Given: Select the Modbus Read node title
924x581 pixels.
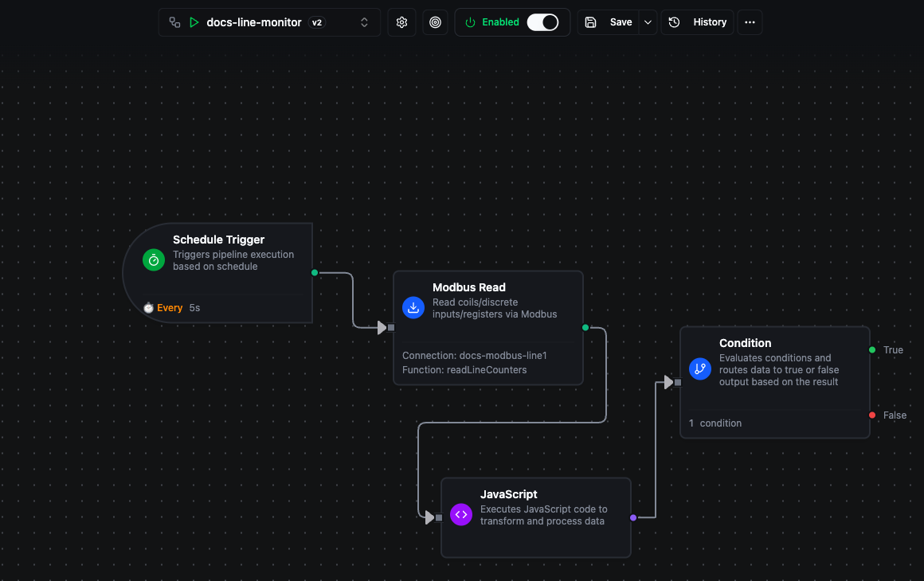Looking at the screenshot, I should click(x=469, y=287).
